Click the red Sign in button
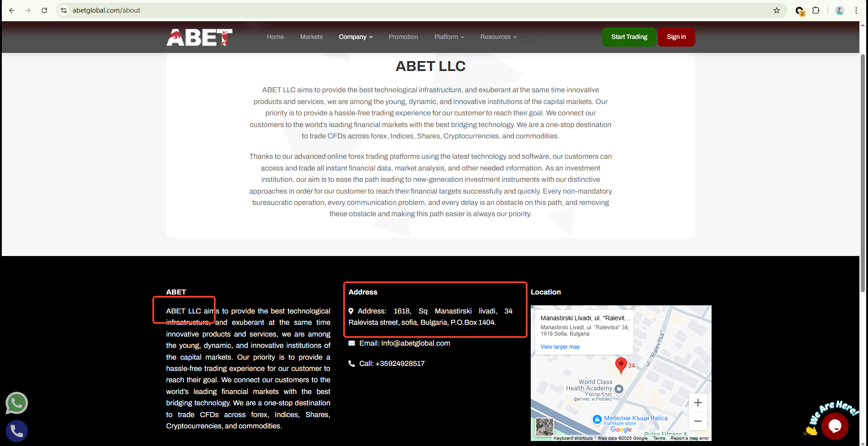 (676, 37)
